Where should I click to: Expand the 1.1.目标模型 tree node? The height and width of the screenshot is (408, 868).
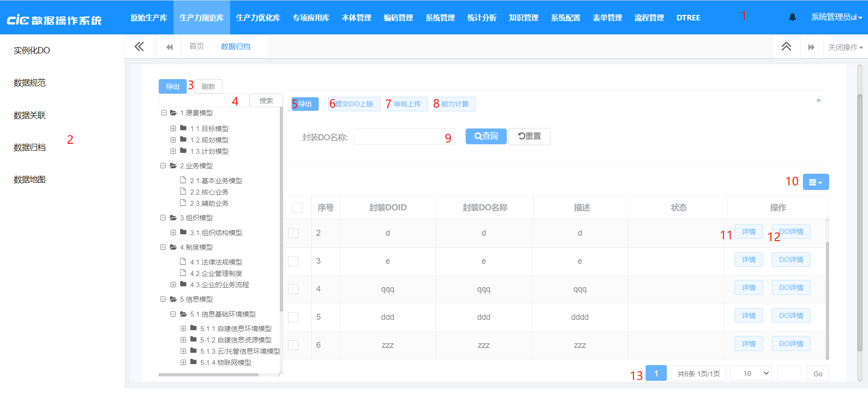pos(173,128)
